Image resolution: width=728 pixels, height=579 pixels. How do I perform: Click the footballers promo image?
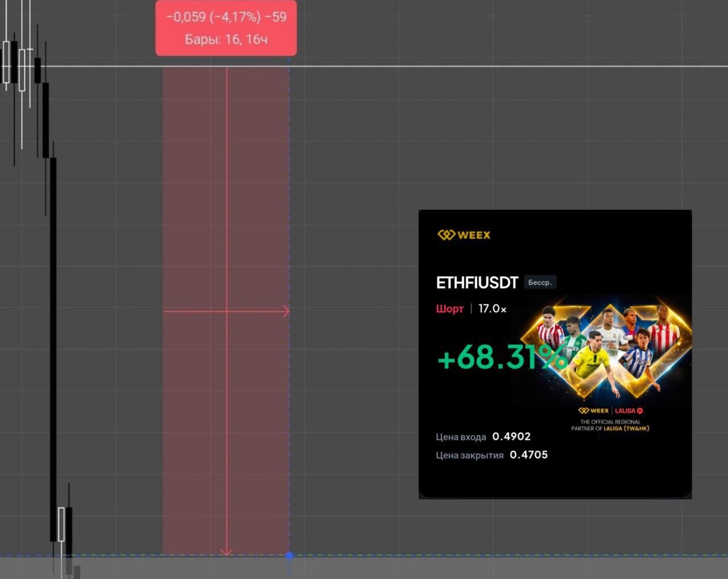click(606, 347)
